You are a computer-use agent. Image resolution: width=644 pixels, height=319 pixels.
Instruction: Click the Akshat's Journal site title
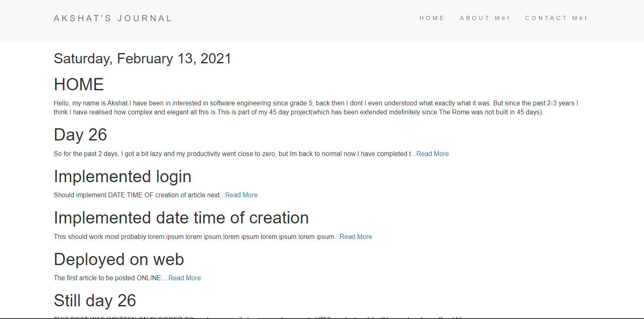[113, 18]
